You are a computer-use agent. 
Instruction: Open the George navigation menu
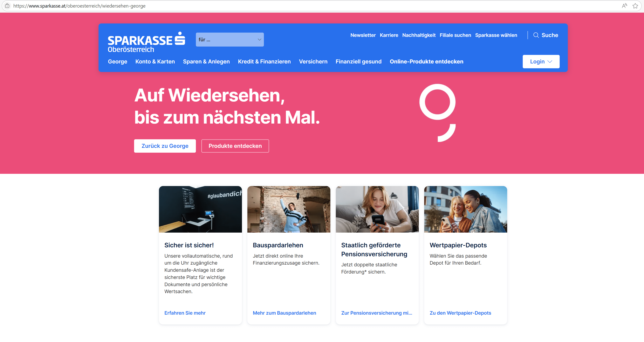[118, 62]
